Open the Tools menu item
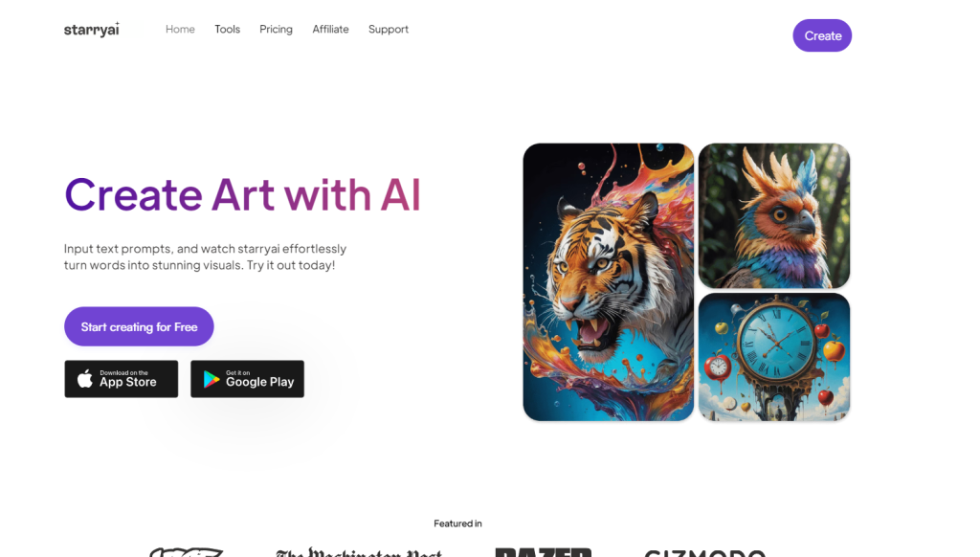The width and height of the screenshot is (980, 557). [228, 30]
